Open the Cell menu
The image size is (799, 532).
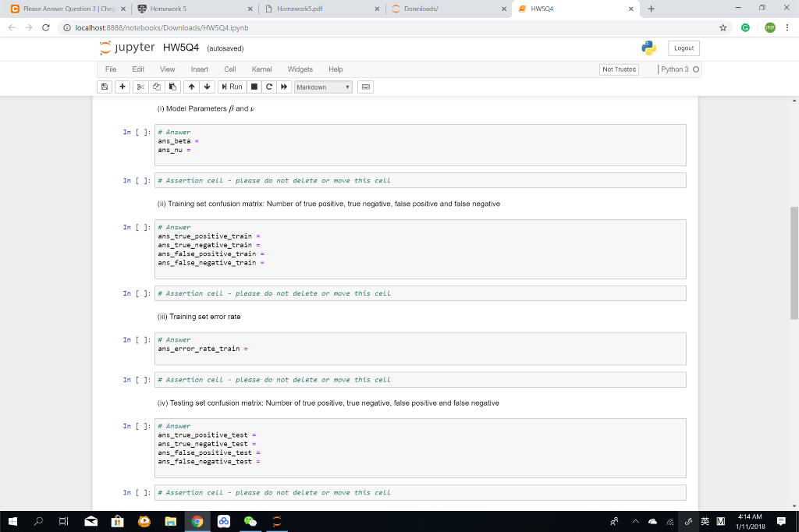[230, 69]
